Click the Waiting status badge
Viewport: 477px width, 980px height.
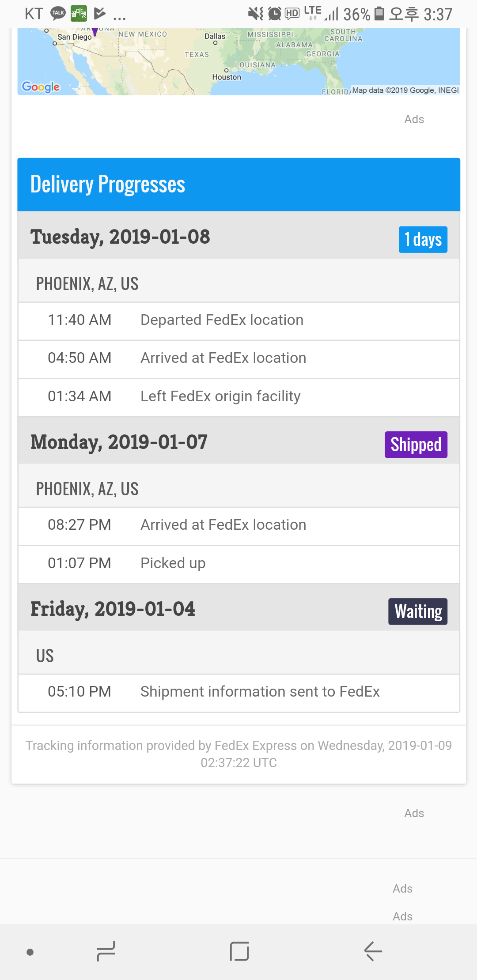417,611
